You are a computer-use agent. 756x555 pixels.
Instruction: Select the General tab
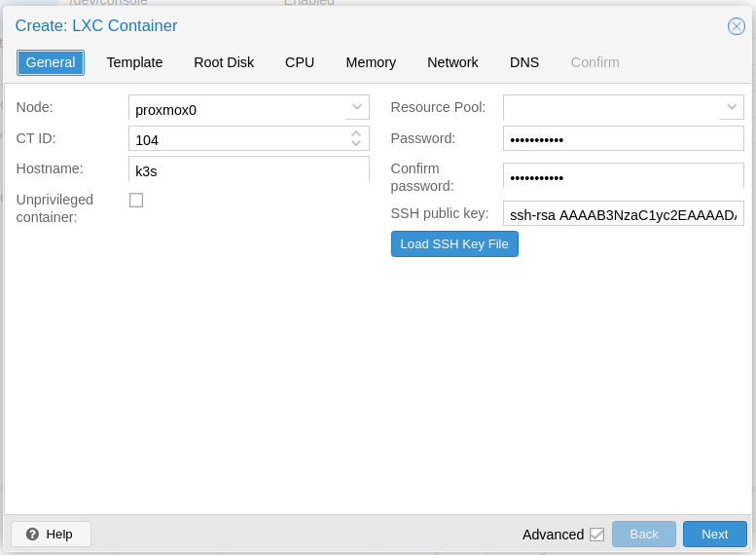coord(51,62)
